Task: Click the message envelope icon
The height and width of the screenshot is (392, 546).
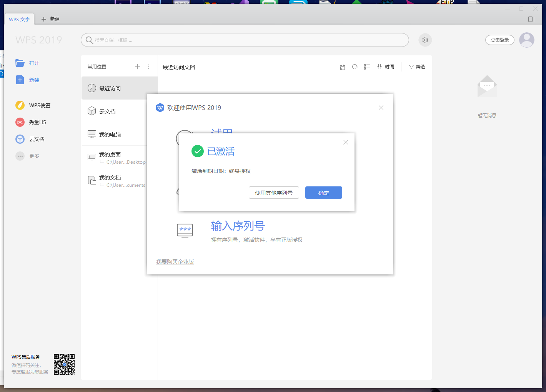Action: point(487,86)
